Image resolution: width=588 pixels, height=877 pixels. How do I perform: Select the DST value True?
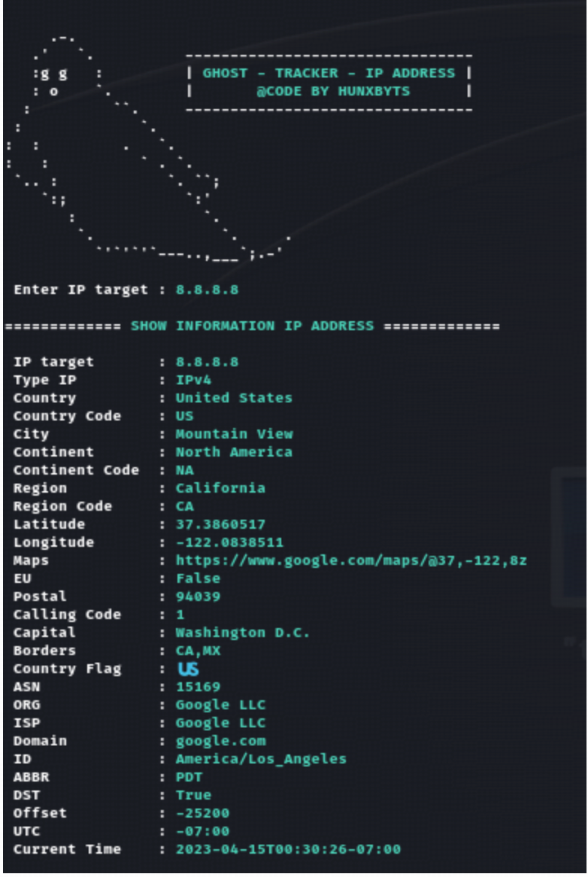pyautogui.click(x=193, y=795)
